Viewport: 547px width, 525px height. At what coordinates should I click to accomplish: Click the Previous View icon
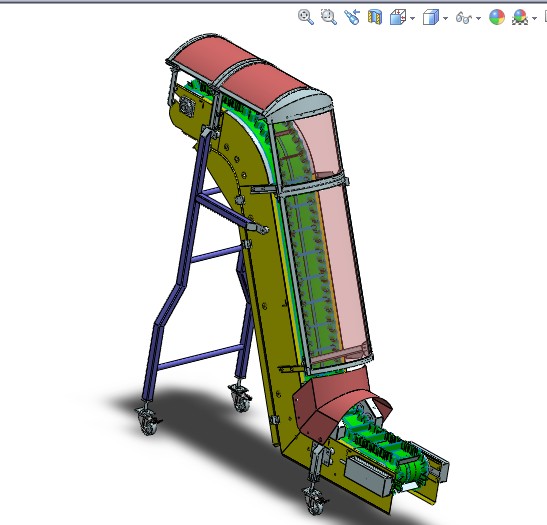click(352, 17)
